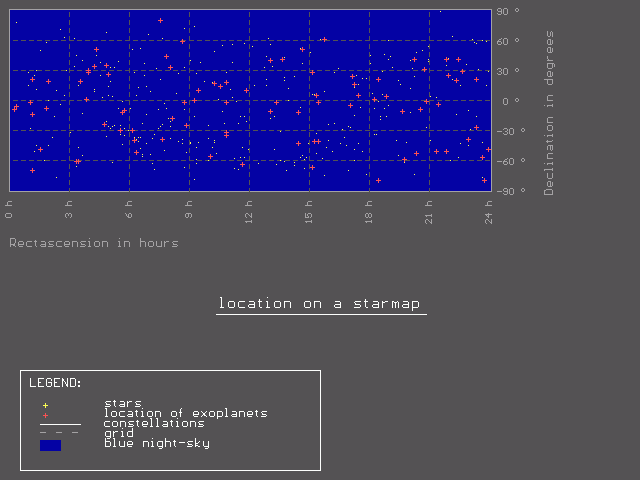640x480 pixels.
Task: Click the '21 h' tick label
Action: coord(429,212)
